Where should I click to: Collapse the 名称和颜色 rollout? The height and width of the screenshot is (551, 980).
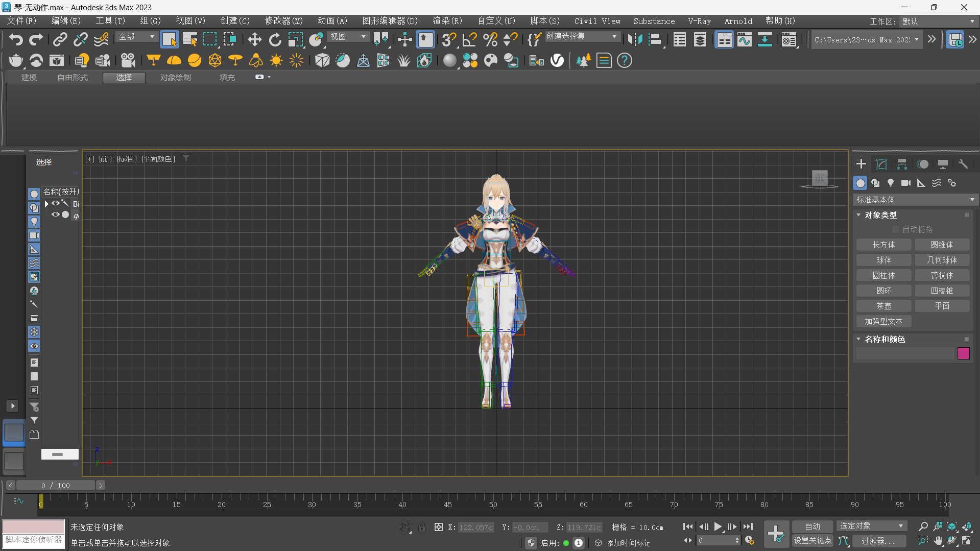(858, 339)
